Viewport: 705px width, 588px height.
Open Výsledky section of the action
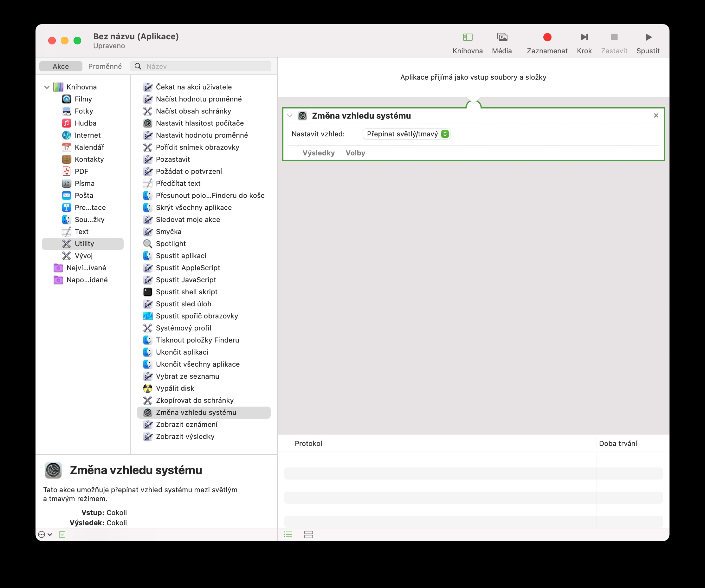[318, 153]
